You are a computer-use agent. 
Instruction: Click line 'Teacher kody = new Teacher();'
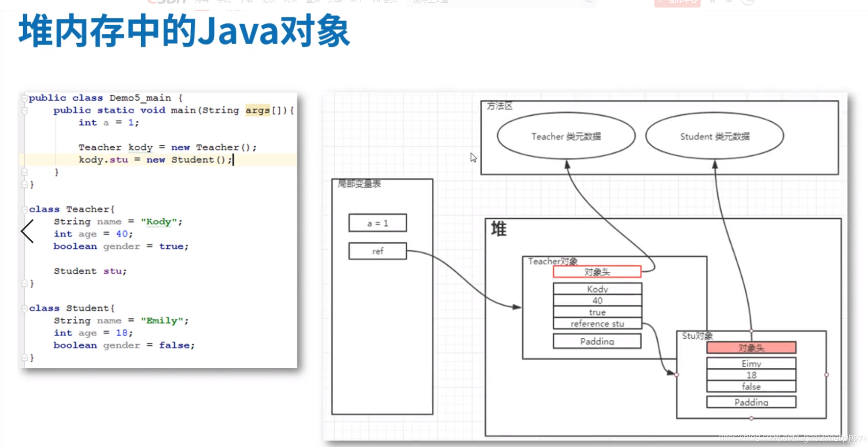[167, 148]
